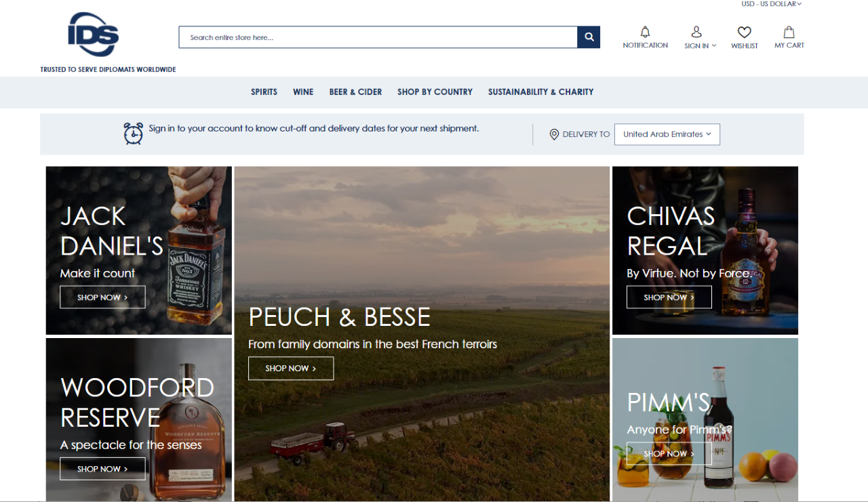Expand the USD - US Dollar currency selector

point(772,4)
